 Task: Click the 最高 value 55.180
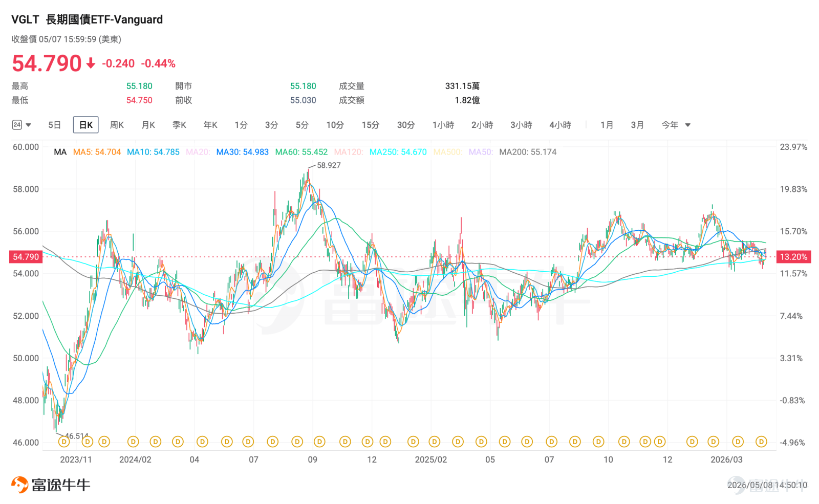(x=139, y=86)
